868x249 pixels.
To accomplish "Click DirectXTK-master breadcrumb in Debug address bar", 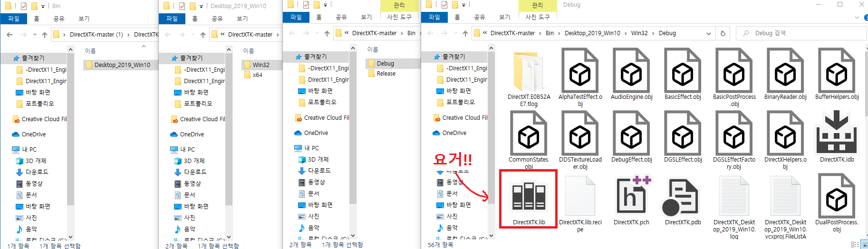I will (512, 33).
